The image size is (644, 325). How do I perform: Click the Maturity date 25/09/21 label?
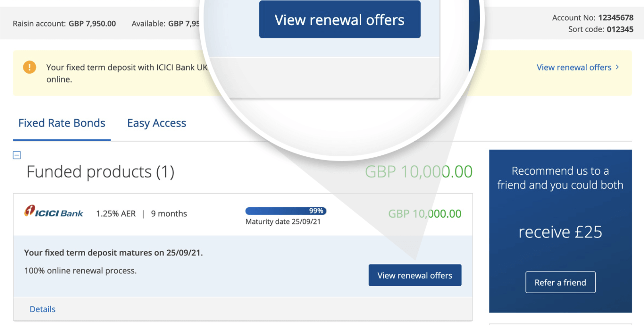click(x=283, y=222)
